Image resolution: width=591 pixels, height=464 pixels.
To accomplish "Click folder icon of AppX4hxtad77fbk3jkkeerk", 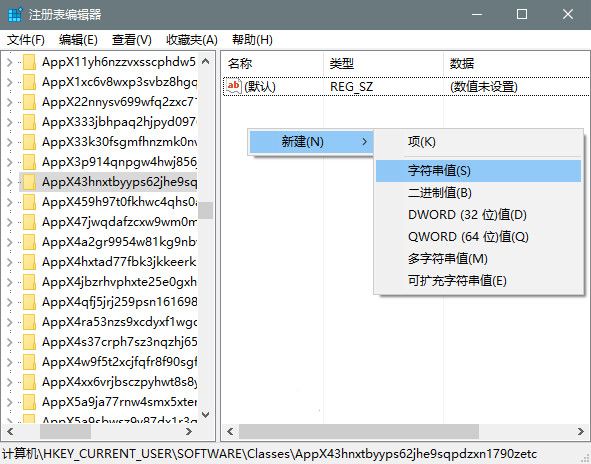I will [x=29, y=262].
